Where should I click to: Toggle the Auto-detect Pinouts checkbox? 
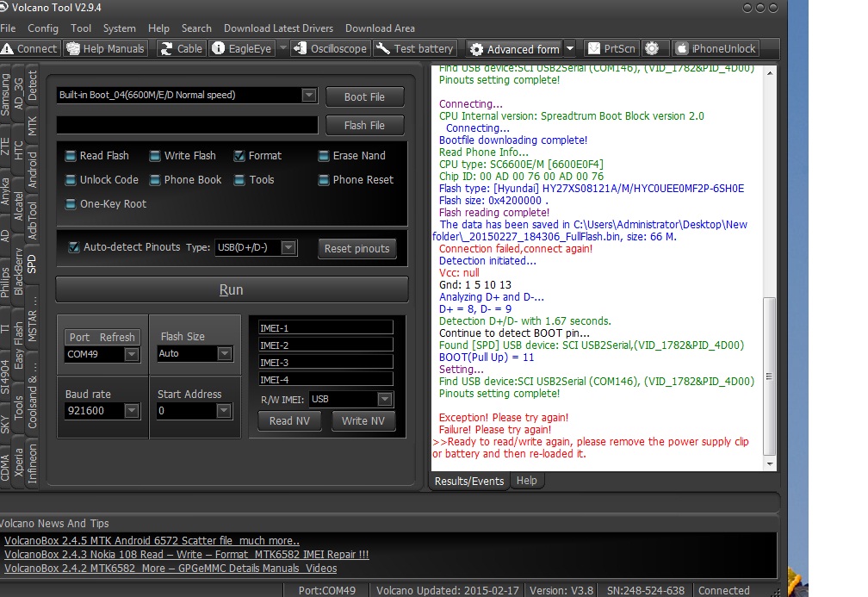pyautogui.click(x=74, y=247)
